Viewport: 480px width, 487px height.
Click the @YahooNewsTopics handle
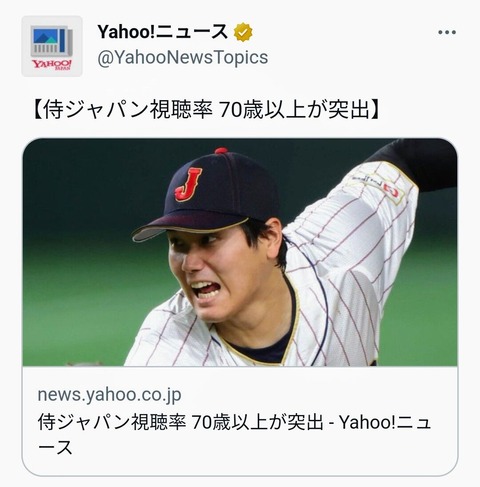[x=183, y=57]
